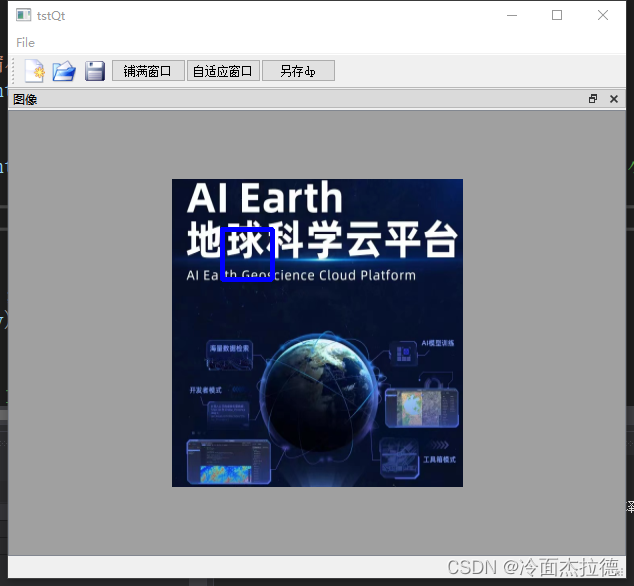
Task: Click the toolbar drag handle
Action: [x=13, y=71]
